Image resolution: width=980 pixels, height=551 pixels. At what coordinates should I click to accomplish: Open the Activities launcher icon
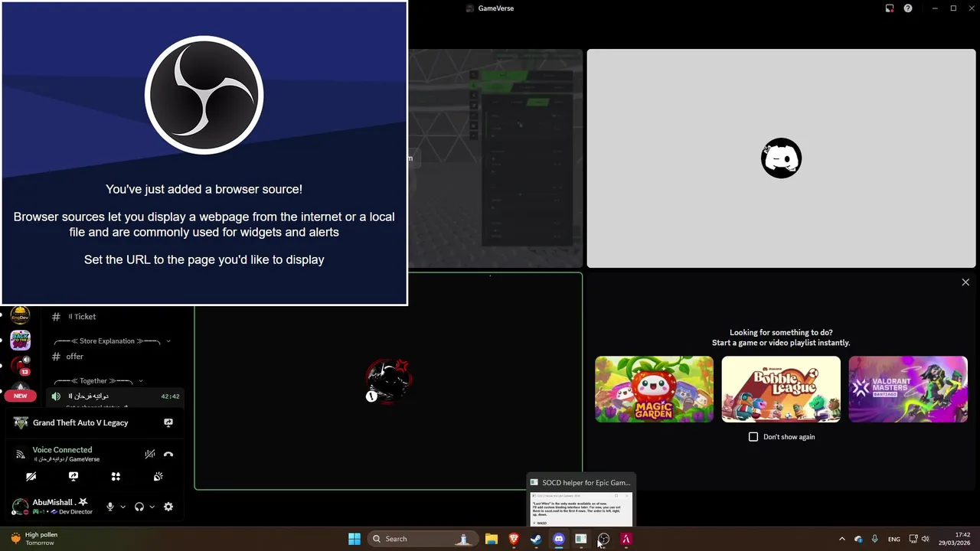coord(116,476)
